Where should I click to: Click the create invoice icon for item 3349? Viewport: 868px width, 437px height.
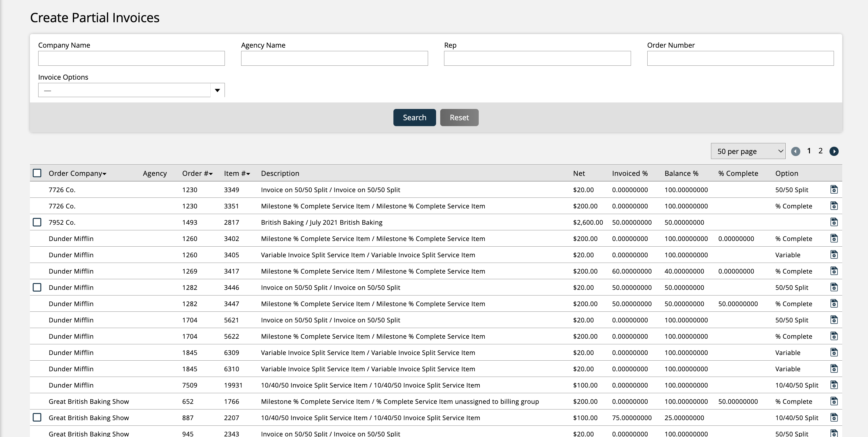pos(834,189)
